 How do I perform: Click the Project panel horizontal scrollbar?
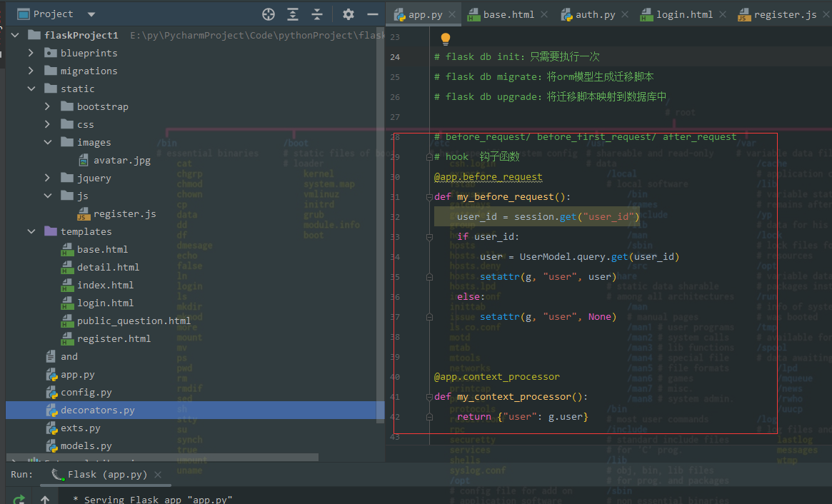pyautogui.click(x=162, y=458)
